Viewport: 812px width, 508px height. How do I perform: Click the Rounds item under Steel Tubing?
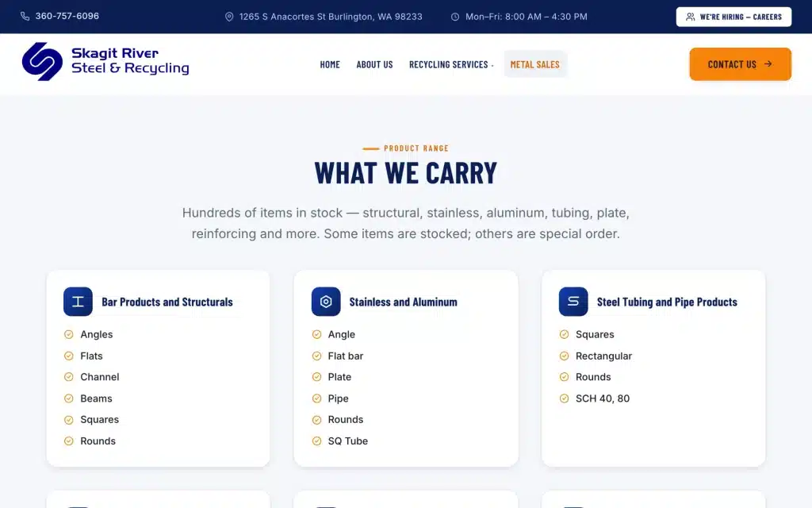coord(593,377)
